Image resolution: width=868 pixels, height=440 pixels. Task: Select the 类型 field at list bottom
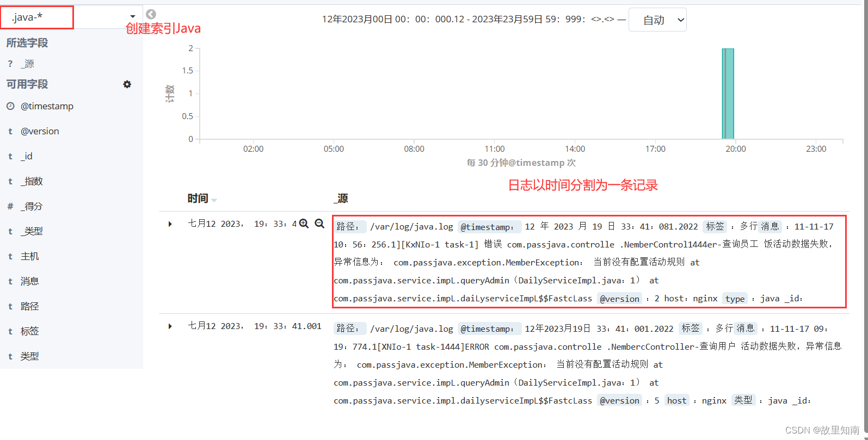point(30,356)
